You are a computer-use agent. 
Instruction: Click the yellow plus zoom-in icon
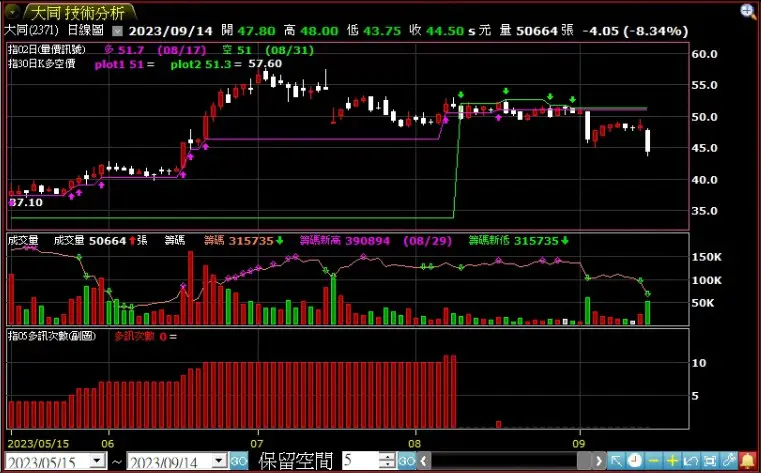click(x=672, y=461)
